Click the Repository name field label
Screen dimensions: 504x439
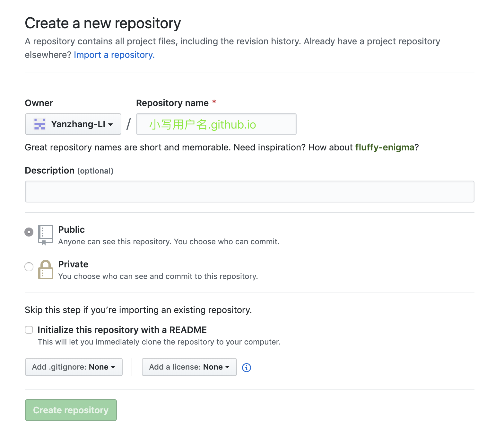[172, 103]
